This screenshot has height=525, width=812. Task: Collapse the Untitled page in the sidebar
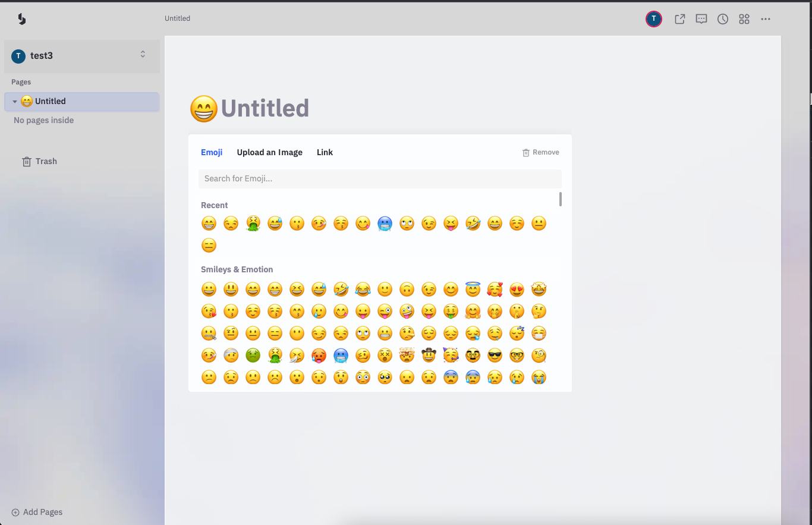pyautogui.click(x=14, y=101)
